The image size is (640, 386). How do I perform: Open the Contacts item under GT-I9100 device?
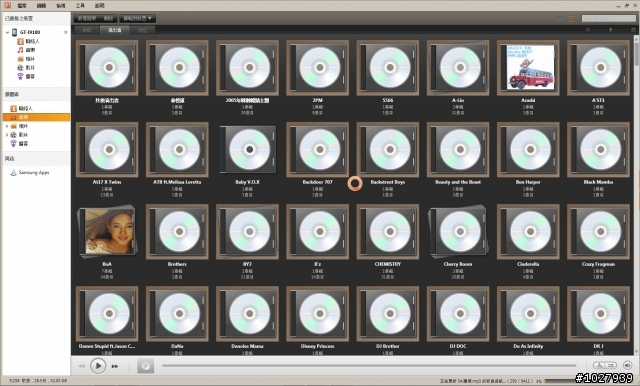tap(28, 41)
